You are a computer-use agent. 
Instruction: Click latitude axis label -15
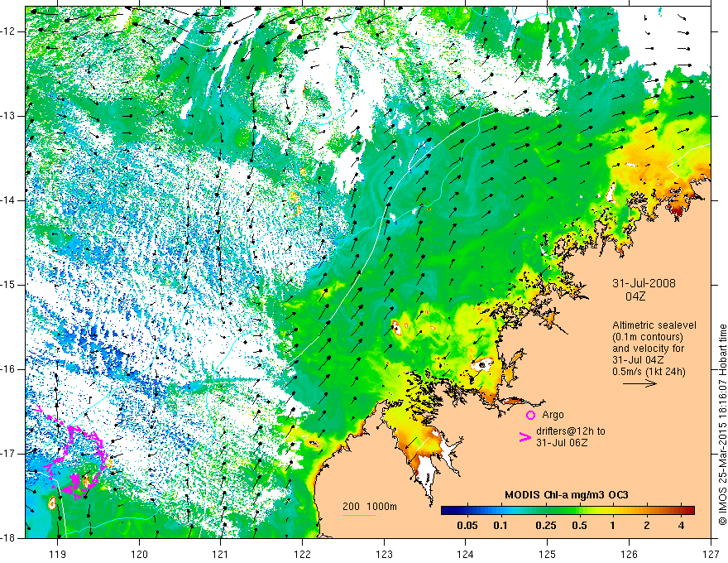point(8,285)
